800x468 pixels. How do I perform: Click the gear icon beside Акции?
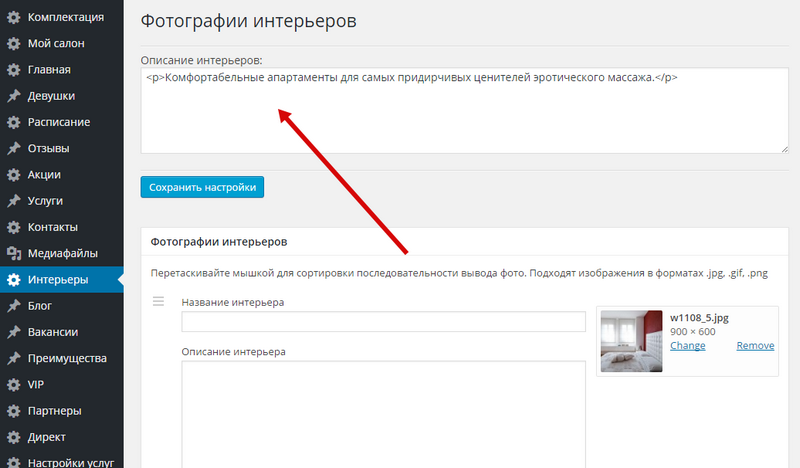click(14, 175)
